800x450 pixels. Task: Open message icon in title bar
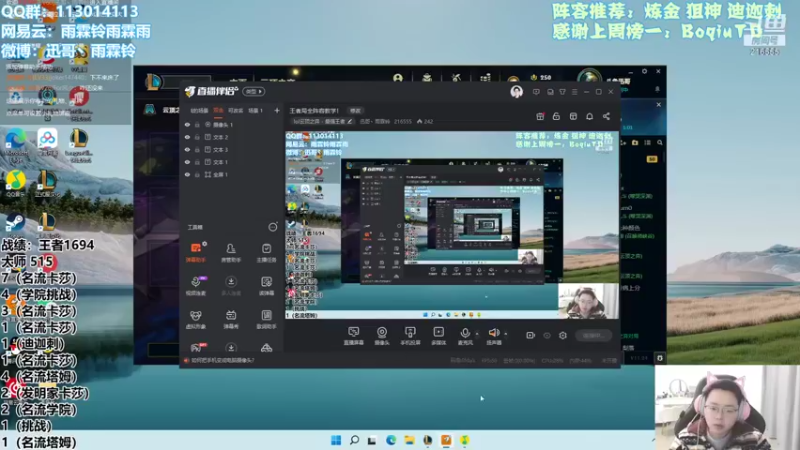pyautogui.click(x=536, y=92)
